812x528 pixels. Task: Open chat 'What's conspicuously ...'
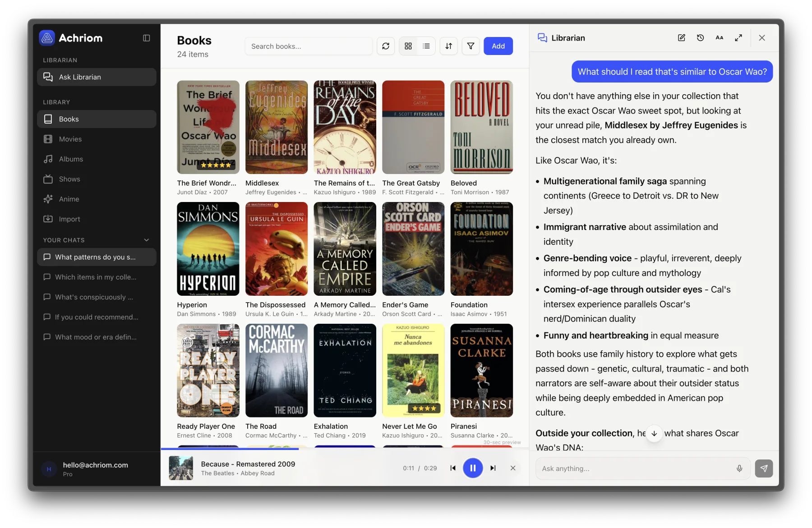(x=97, y=297)
